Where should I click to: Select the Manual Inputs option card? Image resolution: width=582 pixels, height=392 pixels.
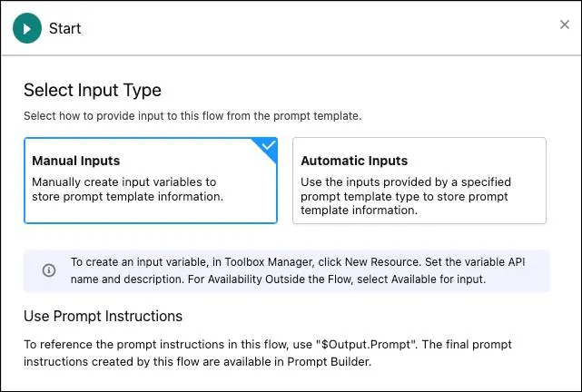click(x=151, y=181)
